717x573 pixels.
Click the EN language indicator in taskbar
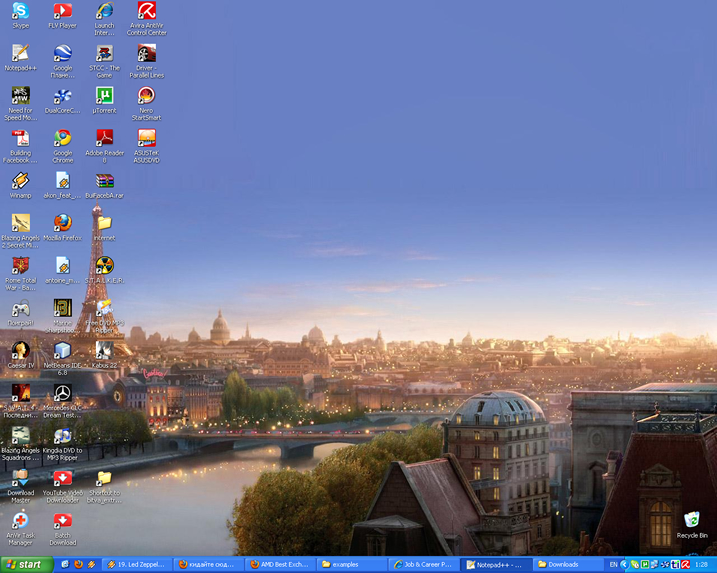[x=614, y=564]
